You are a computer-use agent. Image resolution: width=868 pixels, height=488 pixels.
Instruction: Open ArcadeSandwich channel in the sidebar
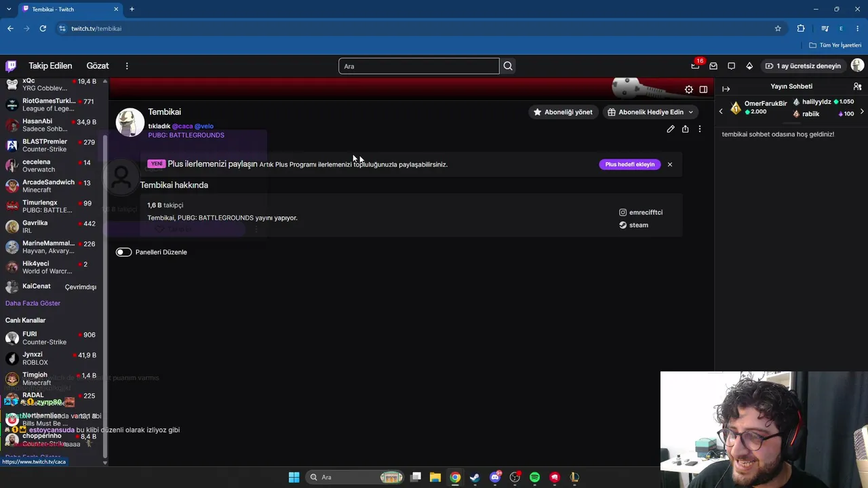[x=53, y=186]
